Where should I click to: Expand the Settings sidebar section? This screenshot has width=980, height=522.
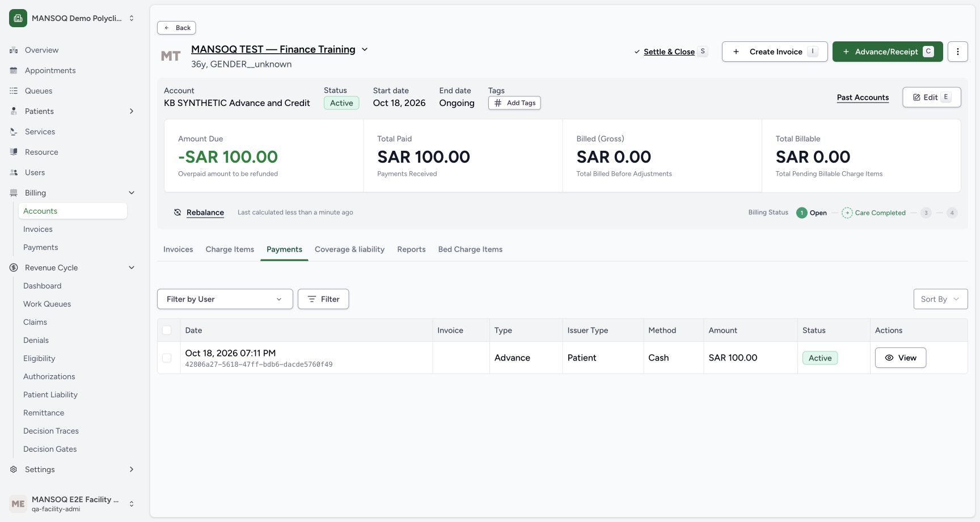pos(132,469)
